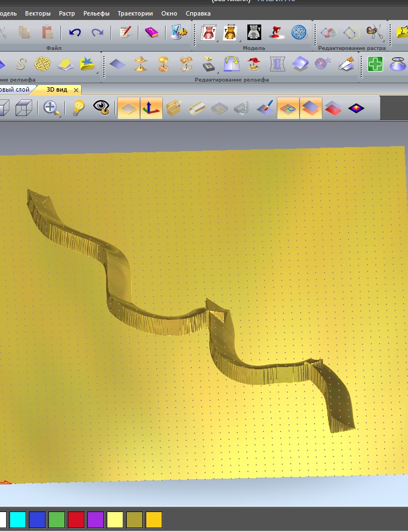Image resolution: width=408 pixels, height=532 pixels.
Task: Toggle the highlighted XYZ axes origin button
Action: 151,108
